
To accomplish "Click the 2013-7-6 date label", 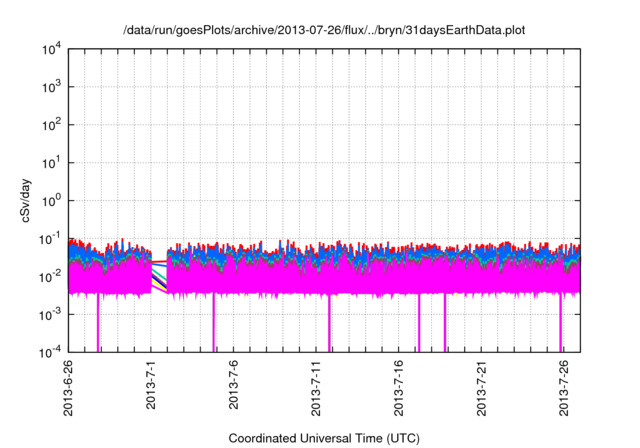I will [x=233, y=384].
